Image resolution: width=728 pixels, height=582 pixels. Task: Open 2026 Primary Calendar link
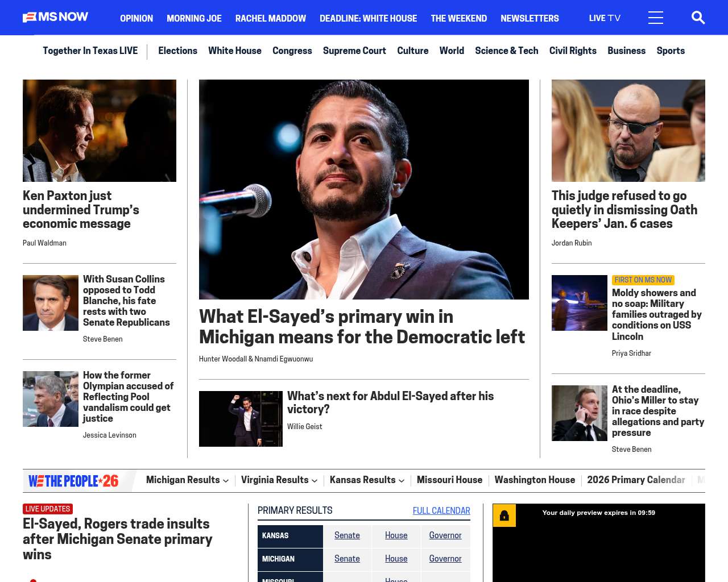[x=636, y=480]
